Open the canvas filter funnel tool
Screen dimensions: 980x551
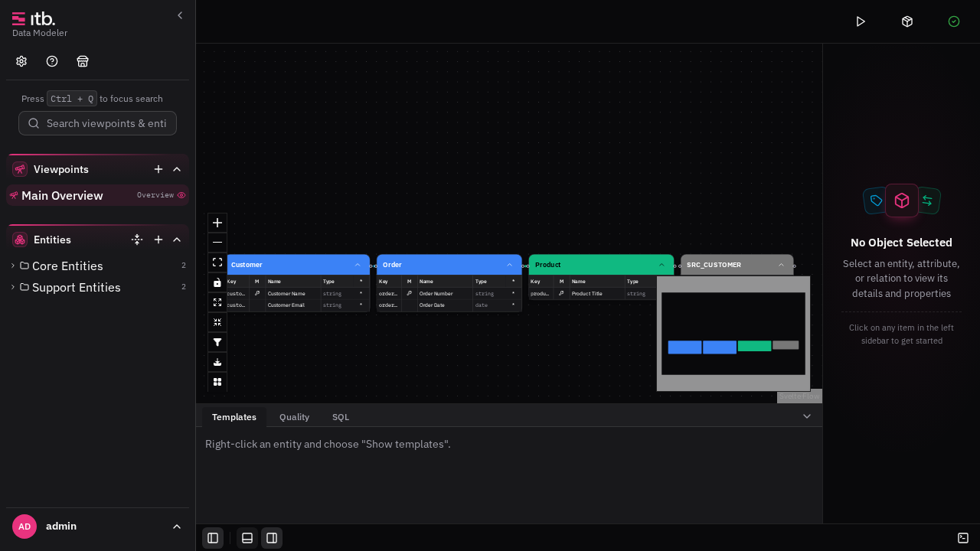tap(217, 342)
